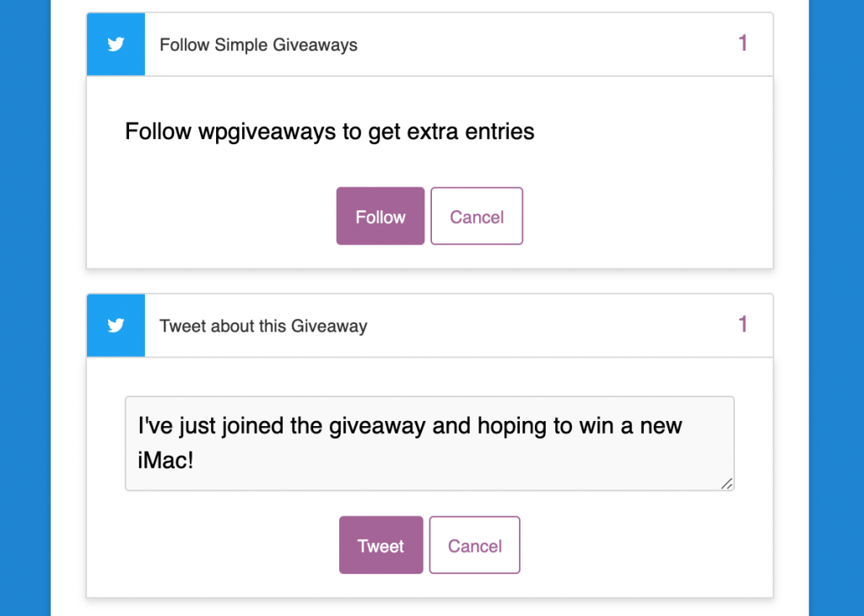Collapse the Follow Simple Giveaways header title

coord(258,45)
